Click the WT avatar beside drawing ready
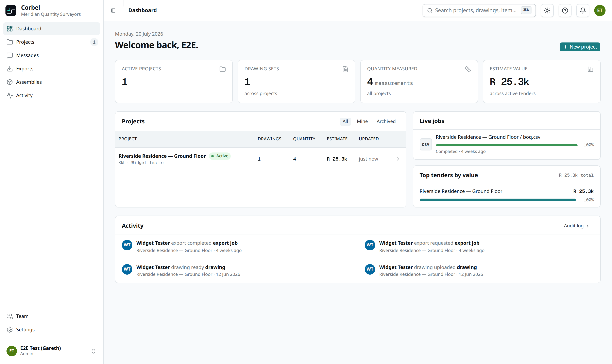The image size is (612, 364). click(x=127, y=269)
